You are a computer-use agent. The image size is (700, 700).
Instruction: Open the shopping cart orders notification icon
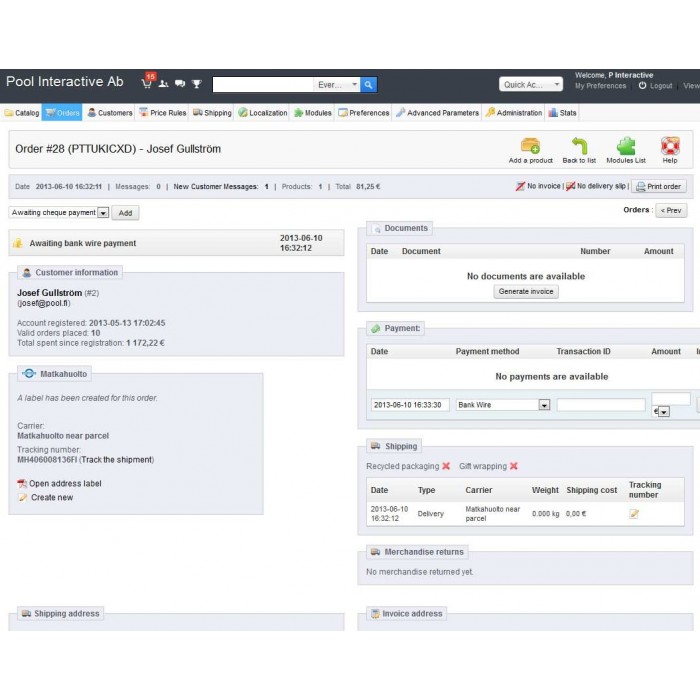tap(146, 83)
